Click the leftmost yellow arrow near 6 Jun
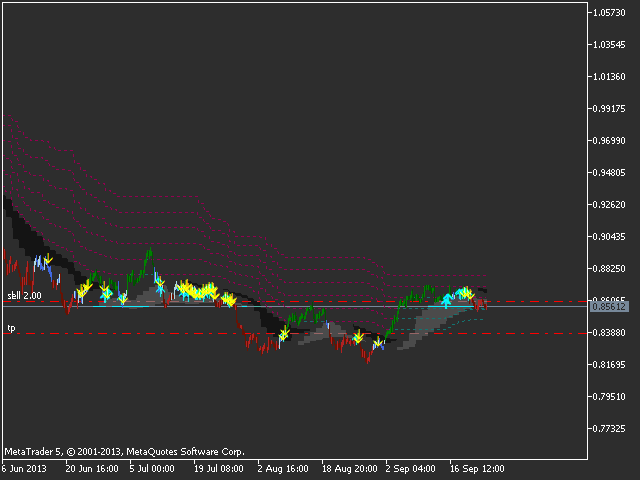 (x=47, y=260)
